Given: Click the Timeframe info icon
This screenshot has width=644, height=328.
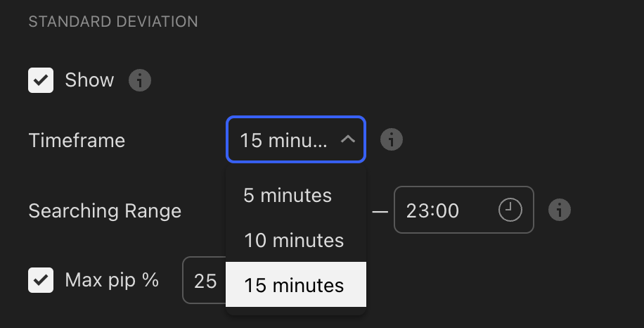Looking at the screenshot, I should (x=392, y=139).
